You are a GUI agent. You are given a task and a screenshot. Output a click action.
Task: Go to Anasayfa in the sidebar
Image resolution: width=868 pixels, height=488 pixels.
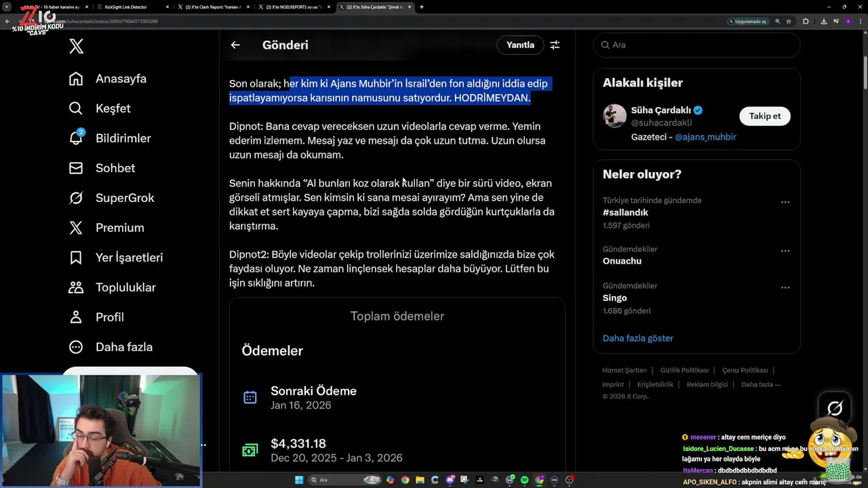click(108, 79)
